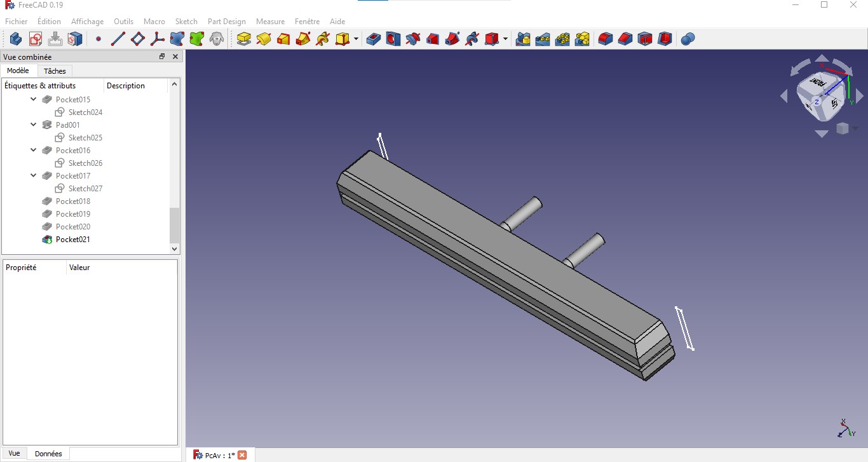Select the Additive pipe tool
This screenshot has width=868, height=462.
coord(303,39)
